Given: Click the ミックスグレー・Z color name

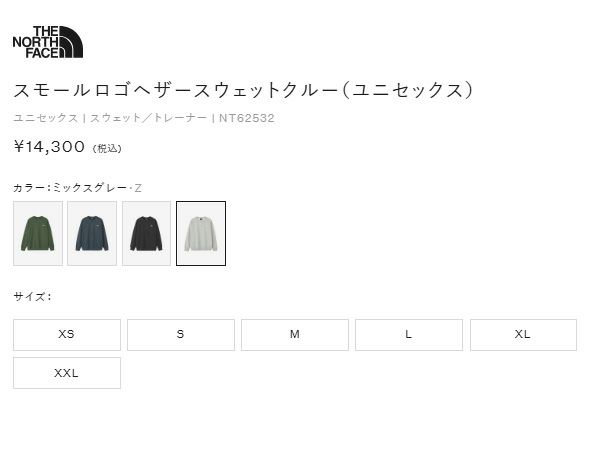Looking at the screenshot, I should (x=97, y=188).
